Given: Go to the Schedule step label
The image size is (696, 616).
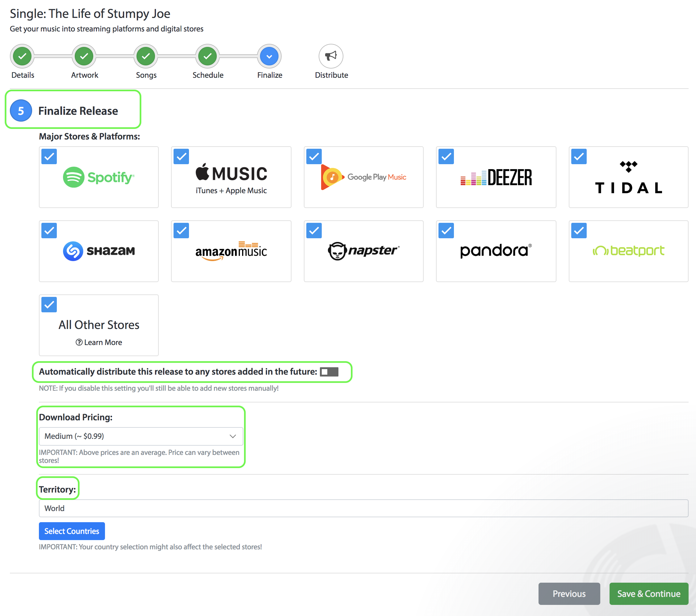Looking at the screenshot, I should point(208,75).
